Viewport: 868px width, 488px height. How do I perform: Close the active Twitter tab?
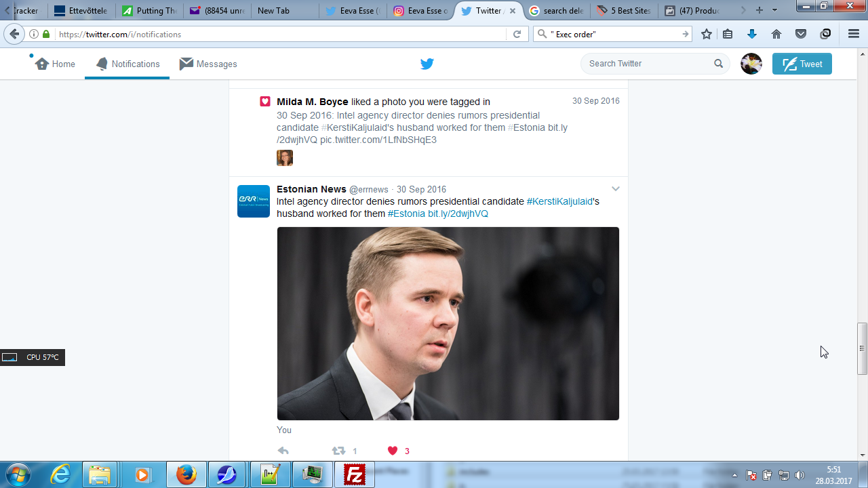point(513,11)
